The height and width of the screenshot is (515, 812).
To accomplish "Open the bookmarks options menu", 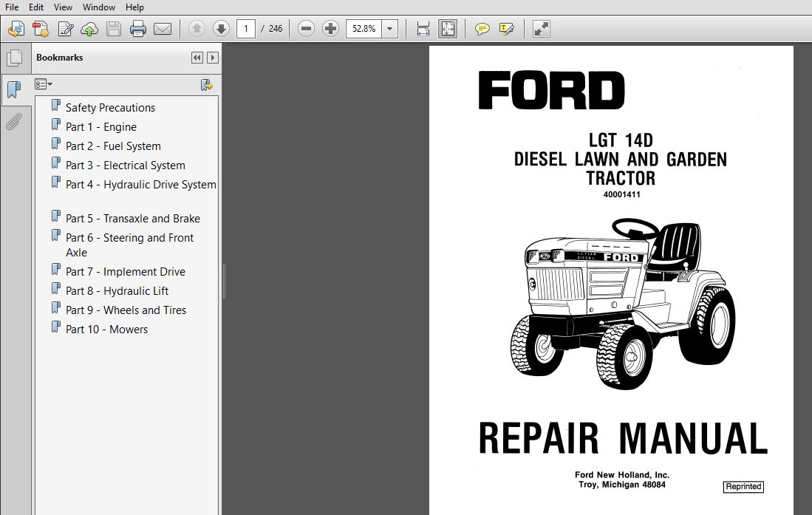I will pos(44,84).
